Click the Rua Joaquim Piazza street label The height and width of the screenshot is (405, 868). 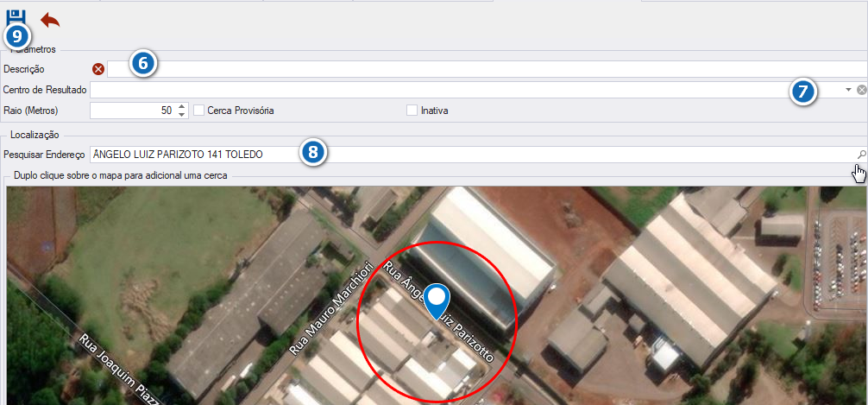tap(119, 369)
